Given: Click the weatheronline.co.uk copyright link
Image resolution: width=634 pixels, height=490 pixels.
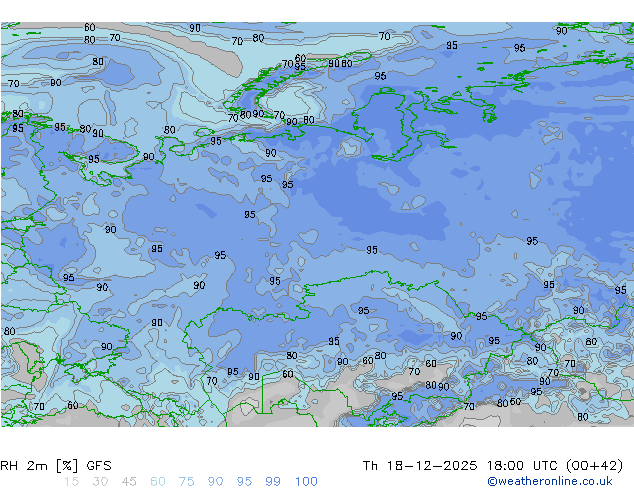Looking at the screenshot, I should pos(550,481).
